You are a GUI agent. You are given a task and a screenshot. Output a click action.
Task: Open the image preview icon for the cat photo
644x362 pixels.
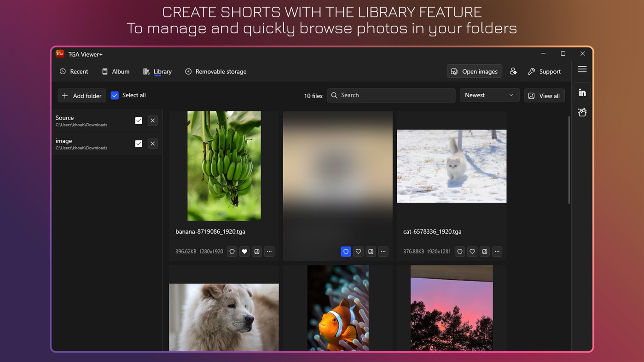[x=484, y=252]
